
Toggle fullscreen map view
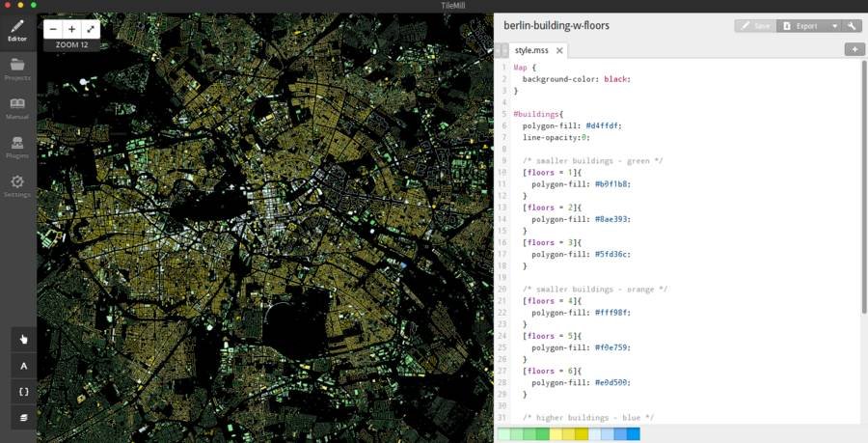[x=91, y=30]
